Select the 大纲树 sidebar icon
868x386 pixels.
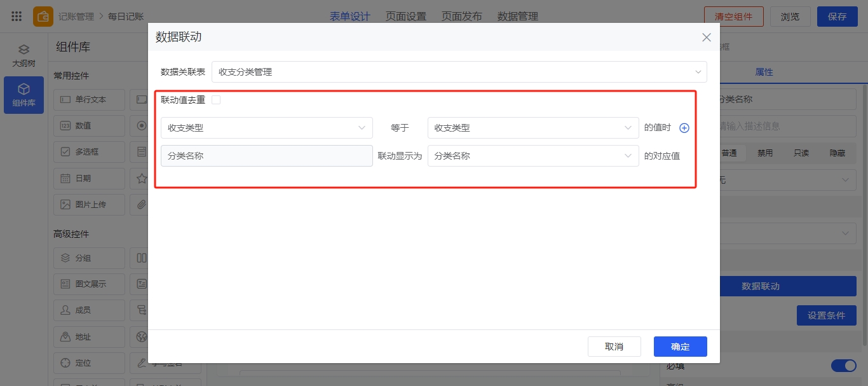point(24,56)
